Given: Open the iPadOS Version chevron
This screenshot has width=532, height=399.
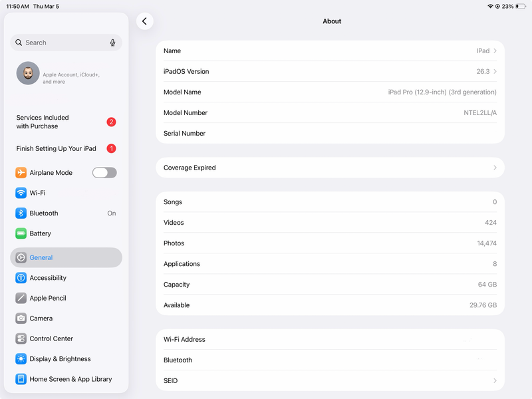Looking at the screenshot, I should [x=495, y=71].
